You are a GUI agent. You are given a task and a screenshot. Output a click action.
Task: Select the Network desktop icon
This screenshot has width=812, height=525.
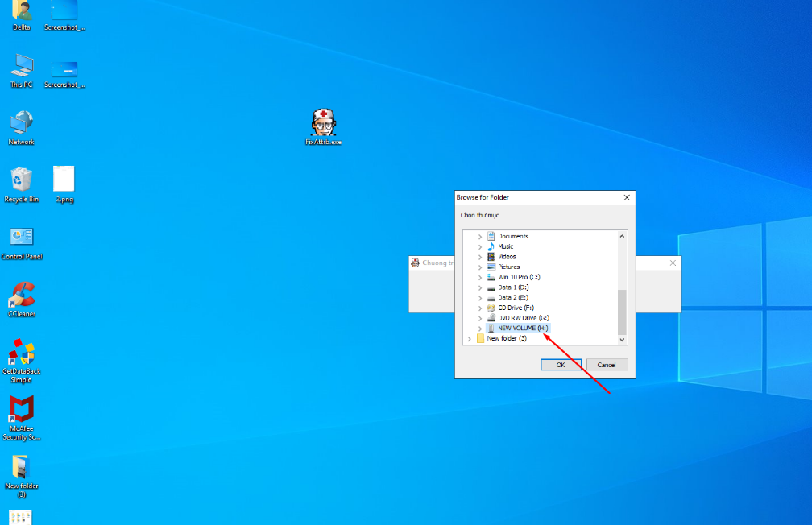(x=21, y=123)
